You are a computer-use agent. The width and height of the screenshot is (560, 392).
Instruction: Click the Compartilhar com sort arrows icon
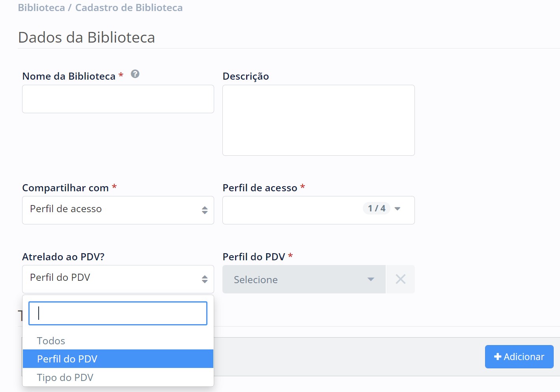[205, 210]
